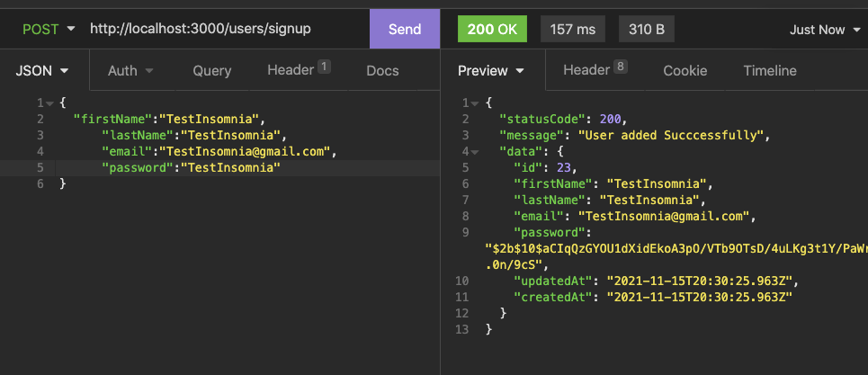Click the 200 OK status badge

(492, 29)
